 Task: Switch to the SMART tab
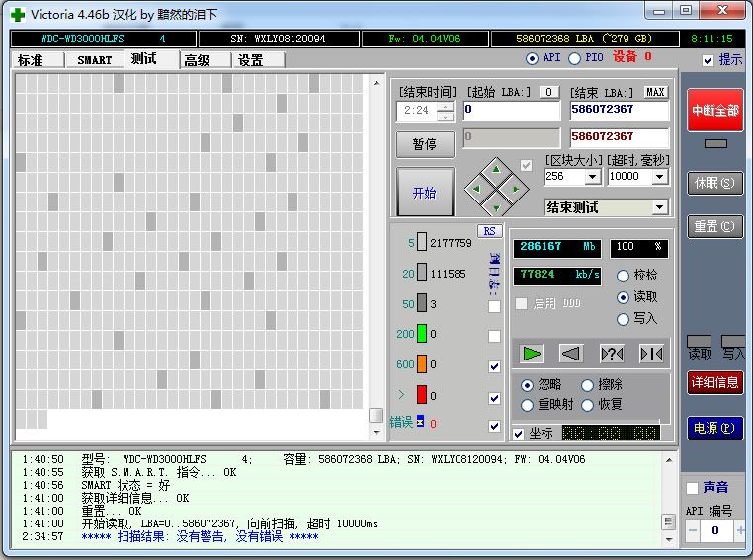click(95, 59)
